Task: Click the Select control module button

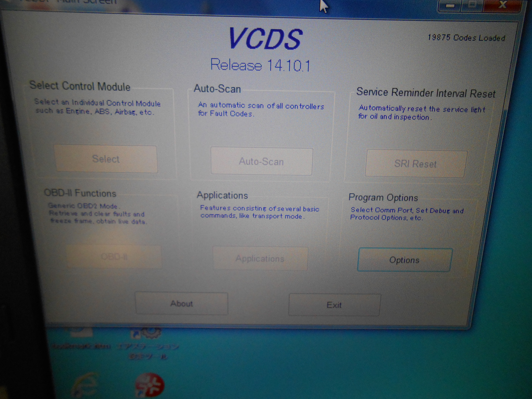Action: point(106,159)
